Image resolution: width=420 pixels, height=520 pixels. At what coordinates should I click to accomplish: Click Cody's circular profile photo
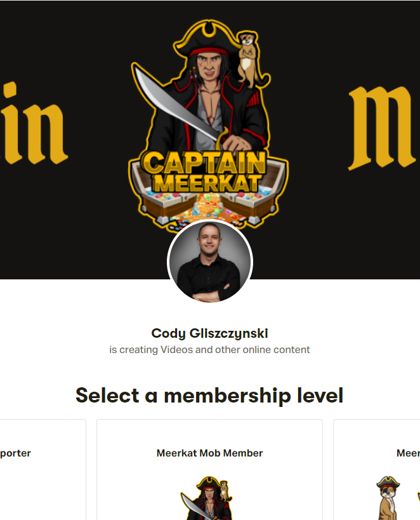coord(210,262)
